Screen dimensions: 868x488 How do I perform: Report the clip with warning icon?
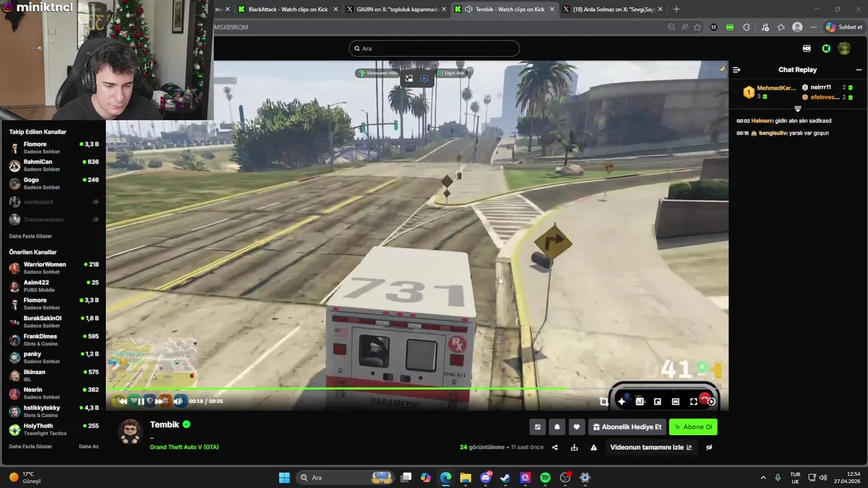pos(594,447)
